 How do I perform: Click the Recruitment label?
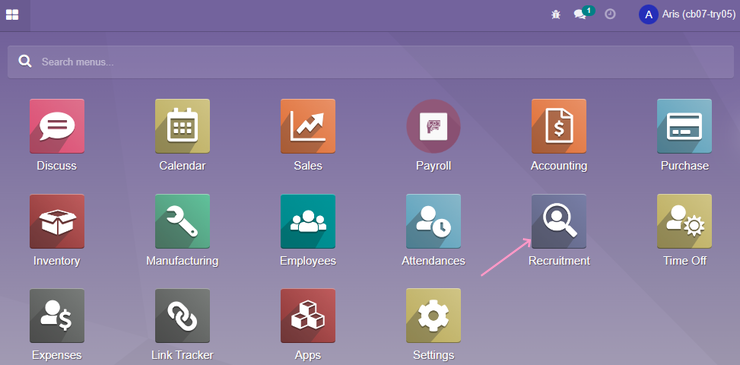pos(559,261)
